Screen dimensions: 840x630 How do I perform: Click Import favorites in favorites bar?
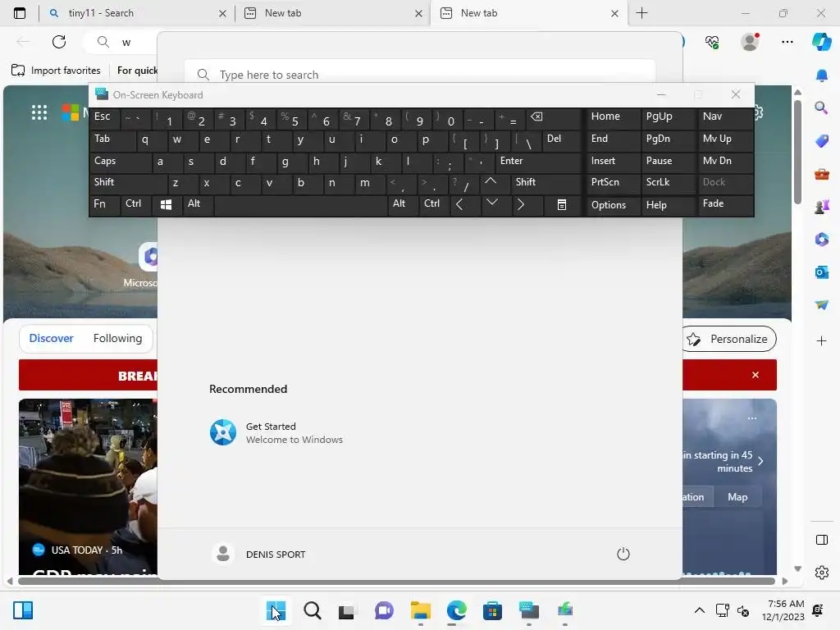56,71
